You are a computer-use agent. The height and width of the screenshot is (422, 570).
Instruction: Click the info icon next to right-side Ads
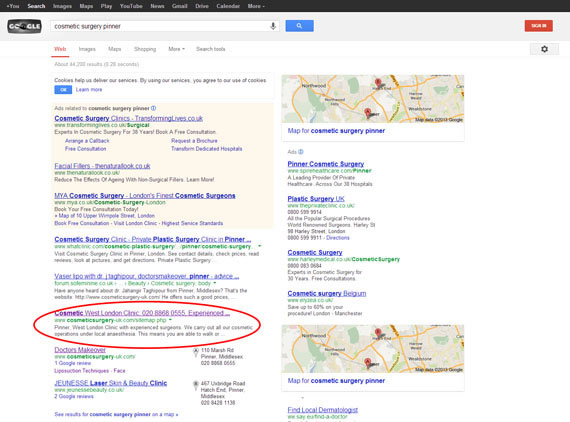301,152
